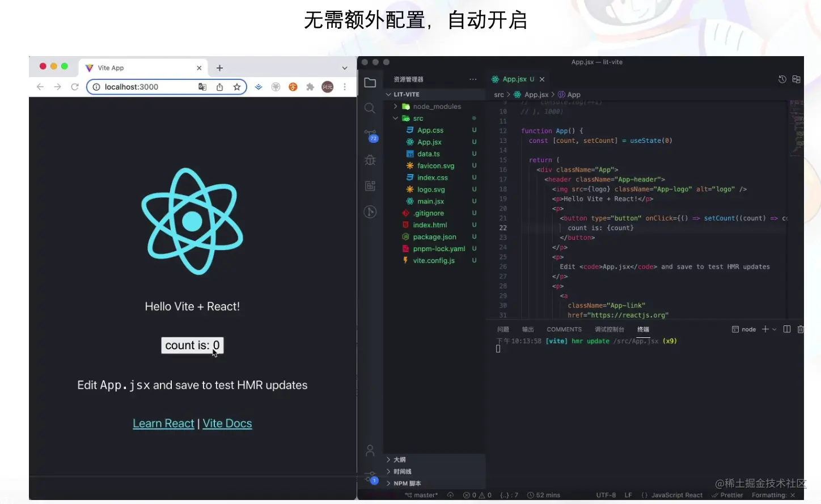821x504 pixels.
Task: Open the Vite Docs link
Action: click(227, 423)
